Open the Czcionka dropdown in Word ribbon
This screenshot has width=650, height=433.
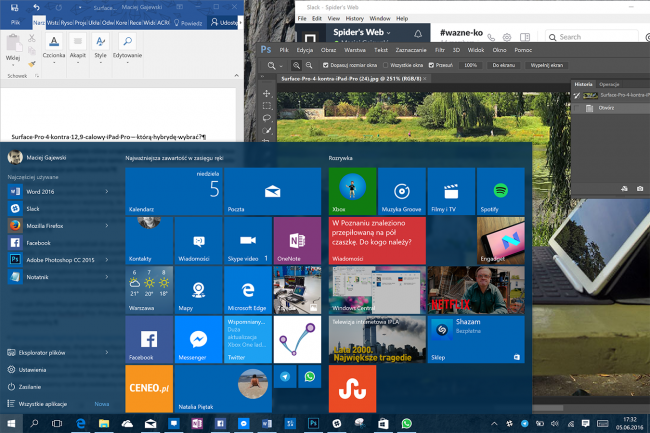point(54,50)
